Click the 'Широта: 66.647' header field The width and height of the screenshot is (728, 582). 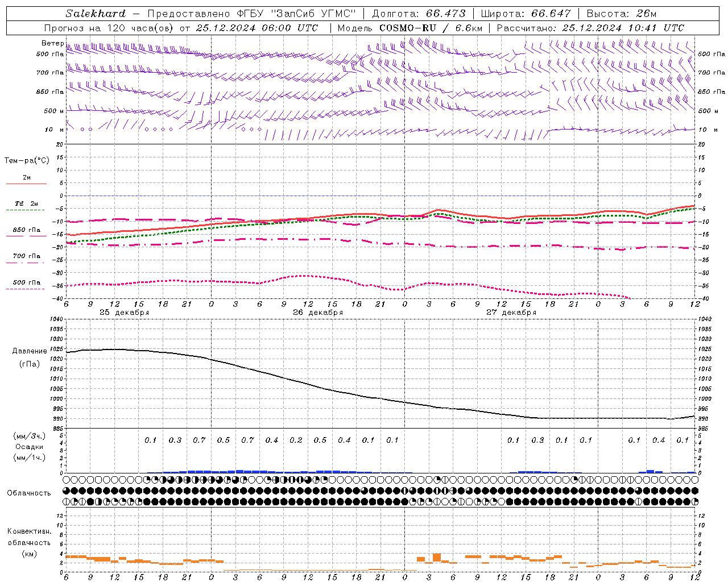pos(526,14)
